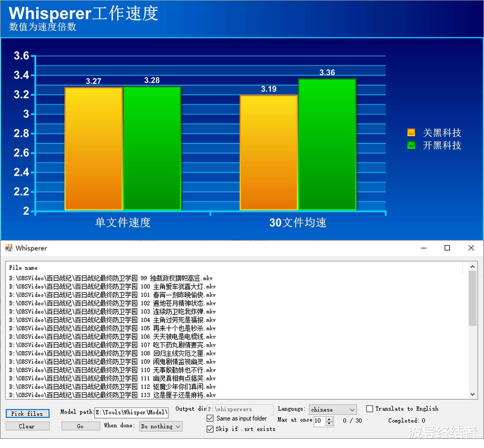This screenshot has height=448, width=484.
Task: Close the Whisperer window
Action: (471, 248)
